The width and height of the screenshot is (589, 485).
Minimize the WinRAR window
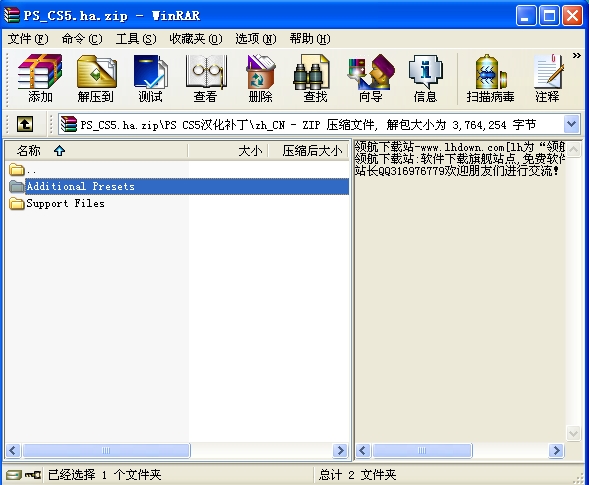[x=526, y=16]
